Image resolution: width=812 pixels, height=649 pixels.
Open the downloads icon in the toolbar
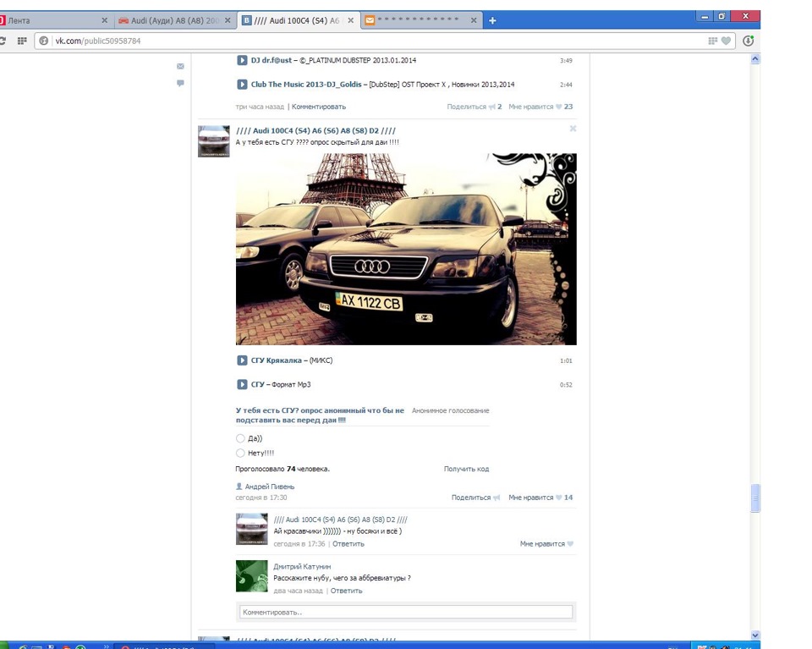tap(748, 41)
